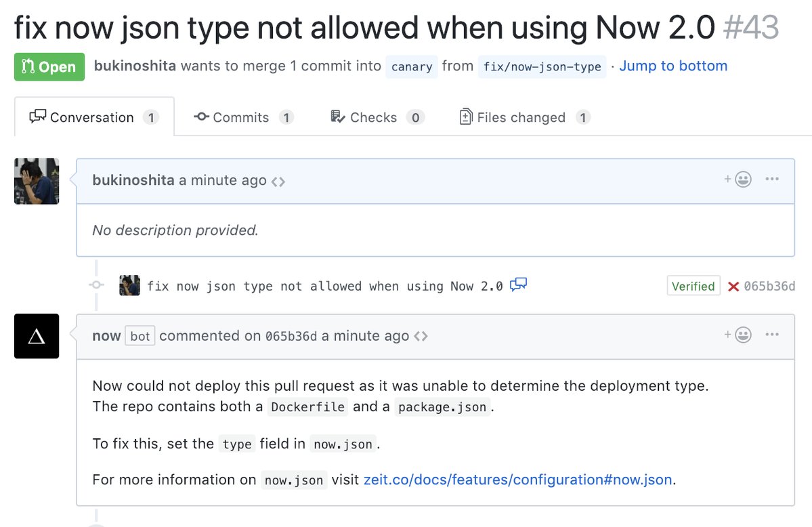
Task: Open the options menu on bukinoshita's comment
Action: click(x=772, y=179)
